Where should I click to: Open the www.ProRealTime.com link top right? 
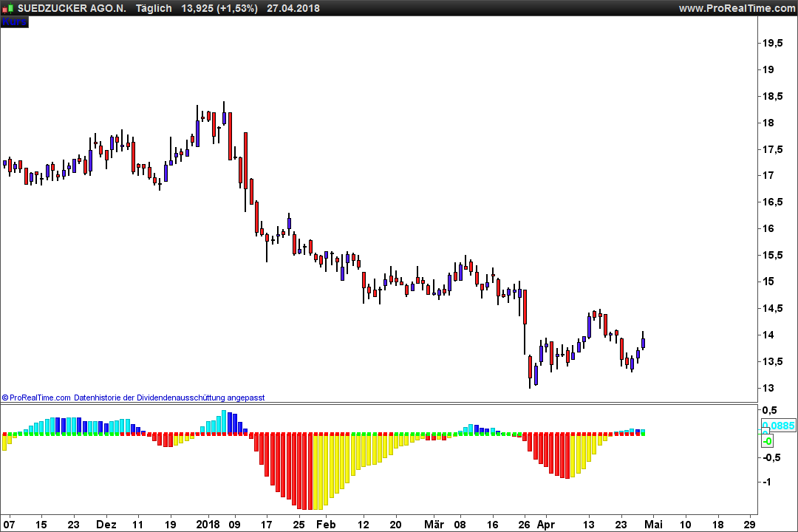[x=737, y=8]
